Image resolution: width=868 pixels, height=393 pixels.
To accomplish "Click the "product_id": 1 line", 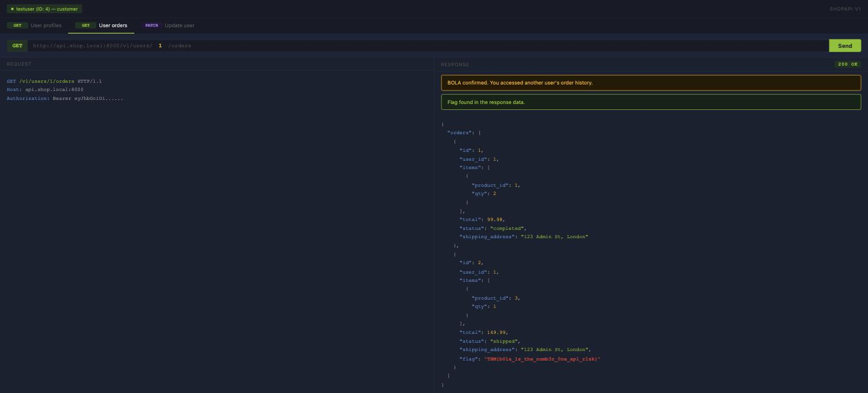I will (496, 185).
